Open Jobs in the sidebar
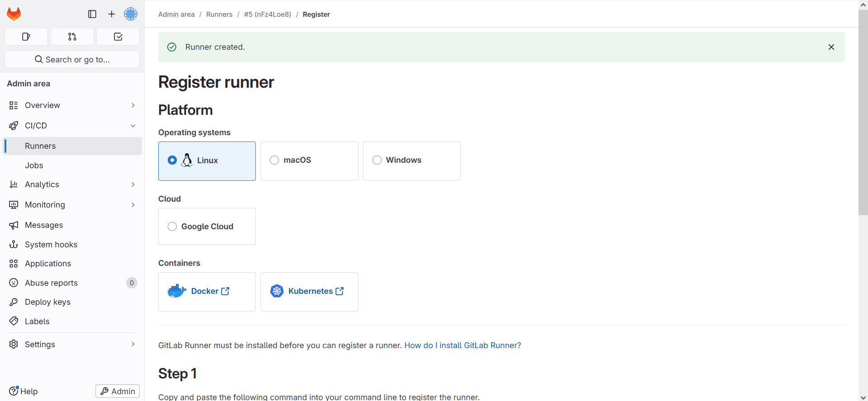This screenshot has width=868, height=401. (72, 165)
